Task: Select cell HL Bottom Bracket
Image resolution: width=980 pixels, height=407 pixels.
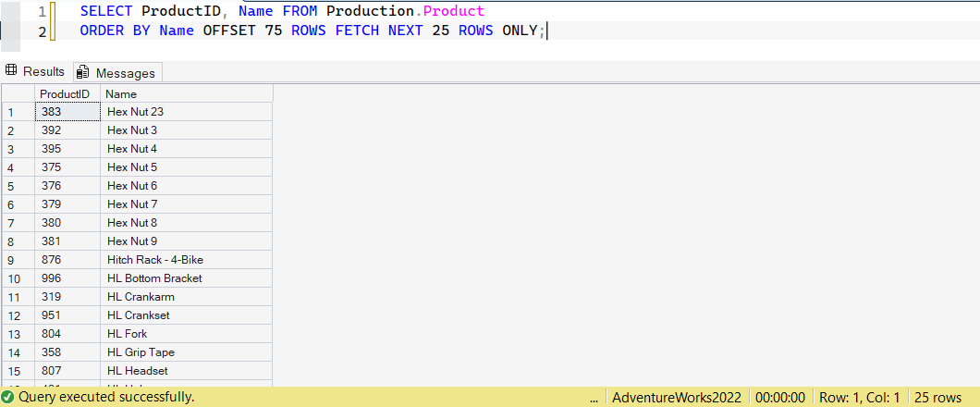Action: [186, 278]
